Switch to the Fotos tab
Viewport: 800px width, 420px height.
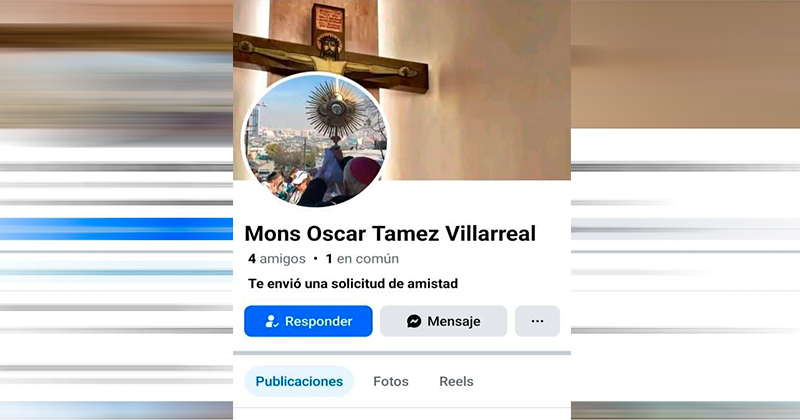click(391, 381)
